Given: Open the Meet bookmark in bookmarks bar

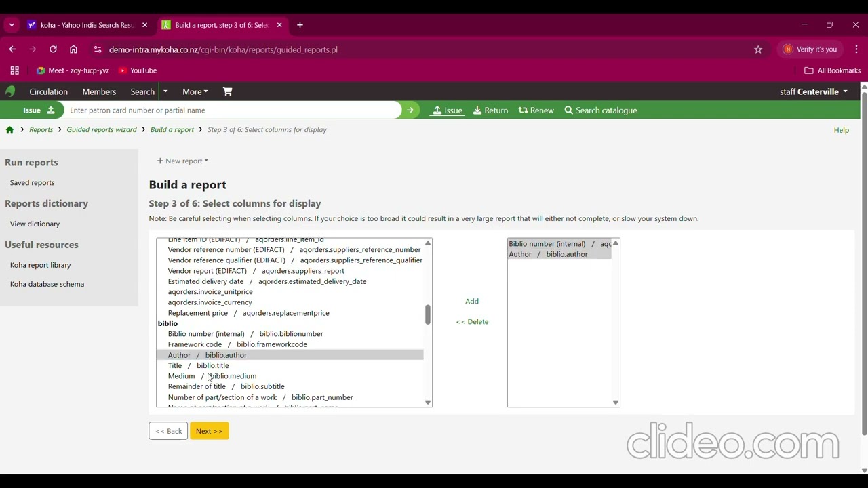Looking at the screenshot, I should [73, 70].
